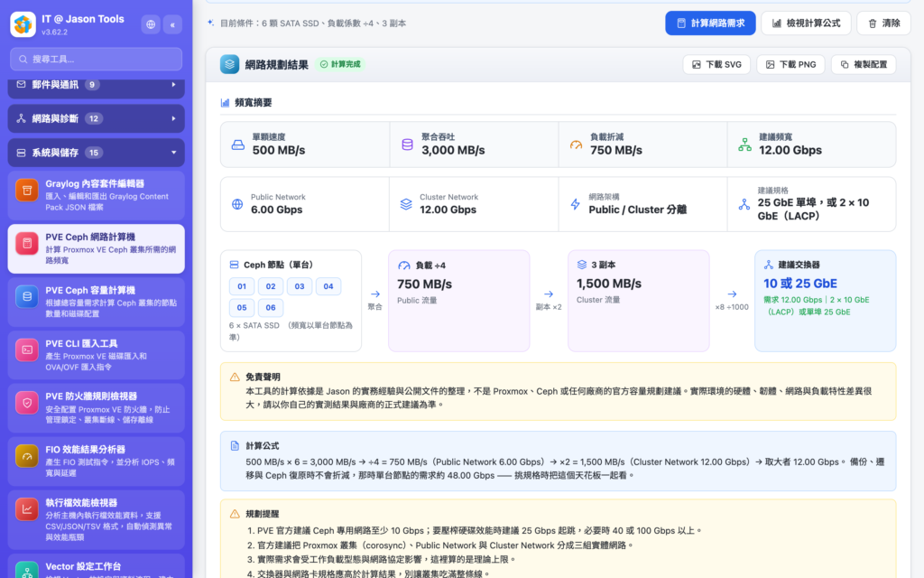Select Ceph node 03
The image size is (924, 578).
coord(300,286)
